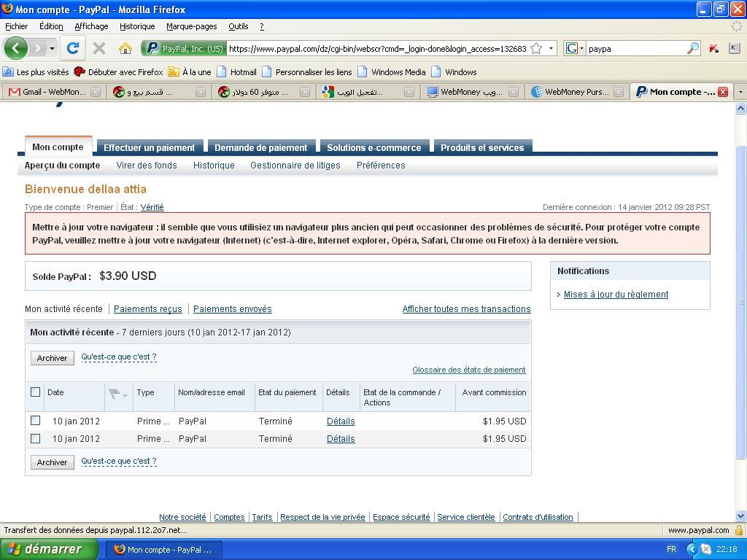Open the Édition menu
The image size is (747, 560).
click(x=51, y=26)
